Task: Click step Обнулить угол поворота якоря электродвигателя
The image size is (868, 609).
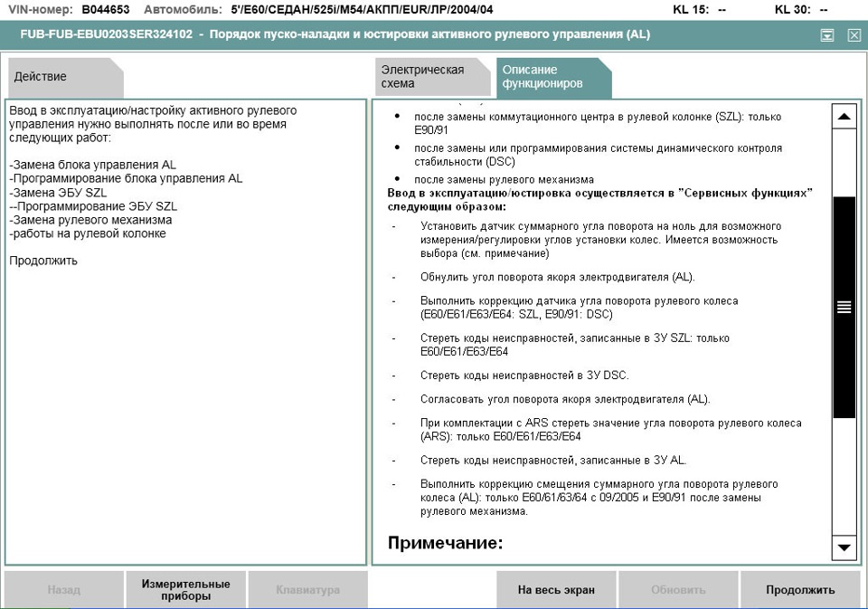Action: coord(558,277)
